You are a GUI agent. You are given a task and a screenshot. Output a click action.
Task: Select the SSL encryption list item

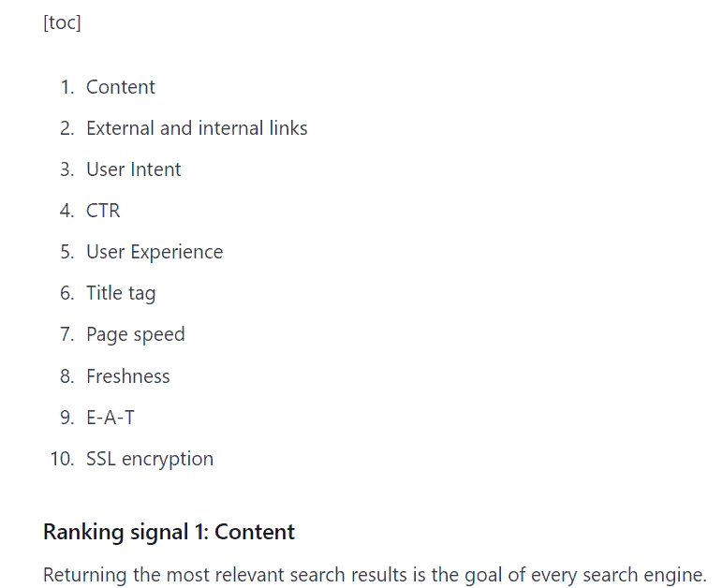150,459
